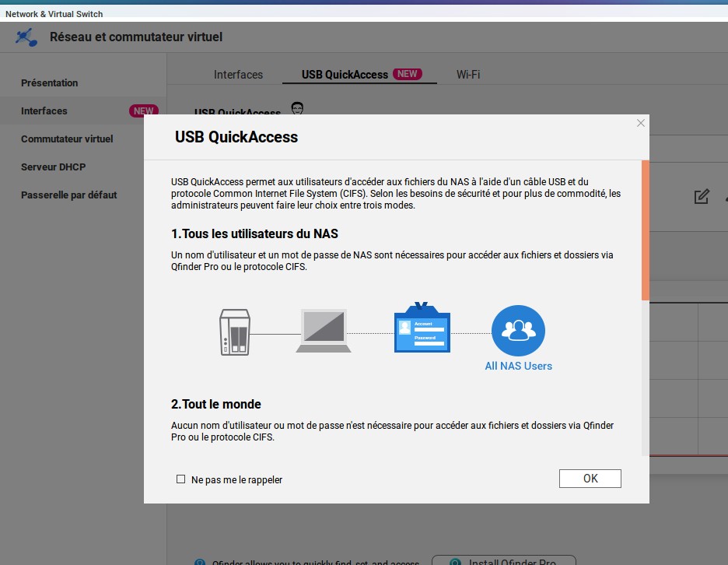
Task: Open Commutateur virtuel sidebar item
Action: pyautogui.click(x=67, y=139)
